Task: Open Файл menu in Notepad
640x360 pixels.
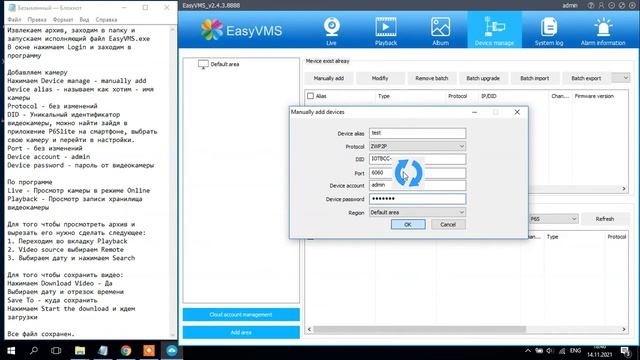Action: (x=14, y=20)
